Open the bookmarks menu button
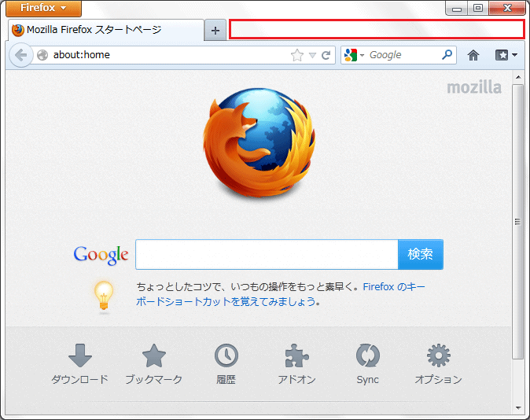Viewport: 530px width, 420px height. click(x=502, y=55)
